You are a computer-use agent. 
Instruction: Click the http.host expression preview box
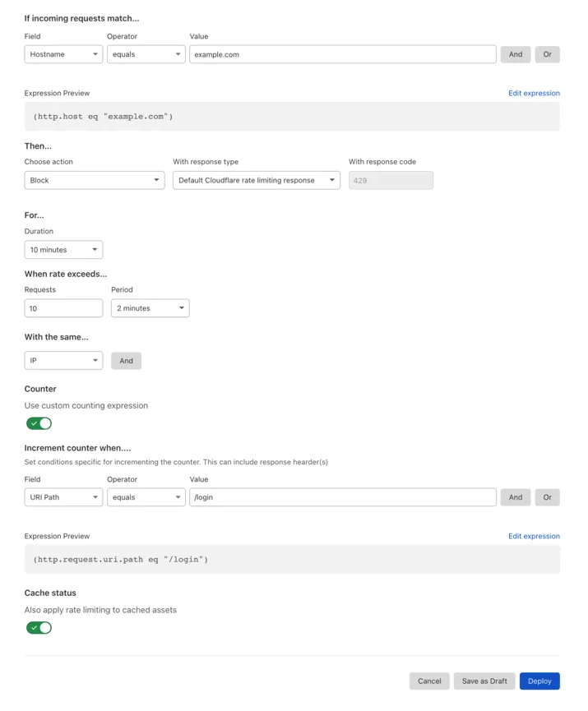coord(292,117)
